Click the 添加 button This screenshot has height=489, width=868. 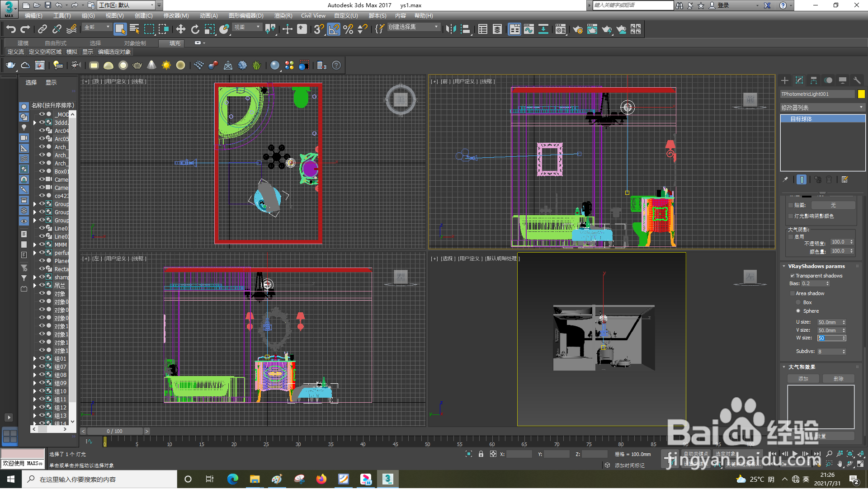click(x=803, y=379)
